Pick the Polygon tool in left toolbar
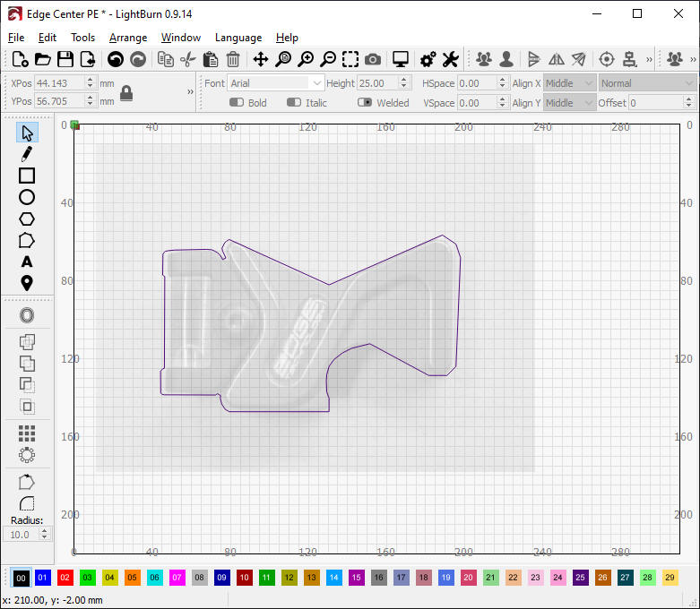 point(27,219)
